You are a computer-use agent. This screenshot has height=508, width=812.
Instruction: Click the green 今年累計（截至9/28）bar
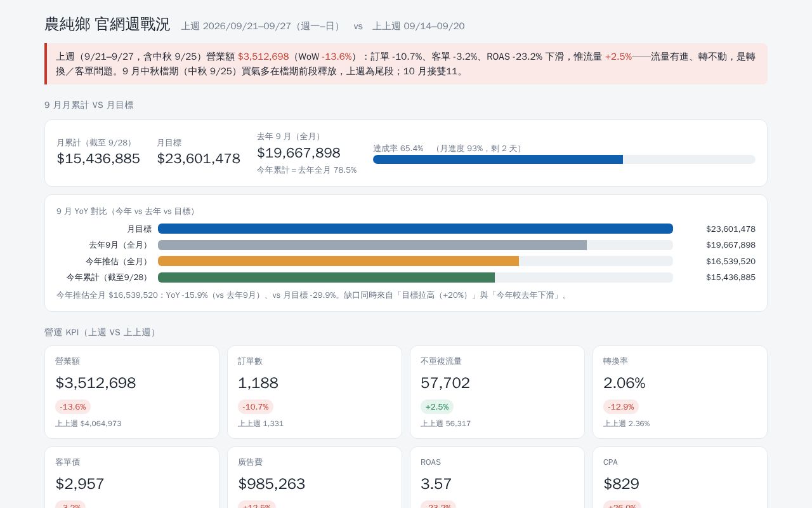(326, 277)
